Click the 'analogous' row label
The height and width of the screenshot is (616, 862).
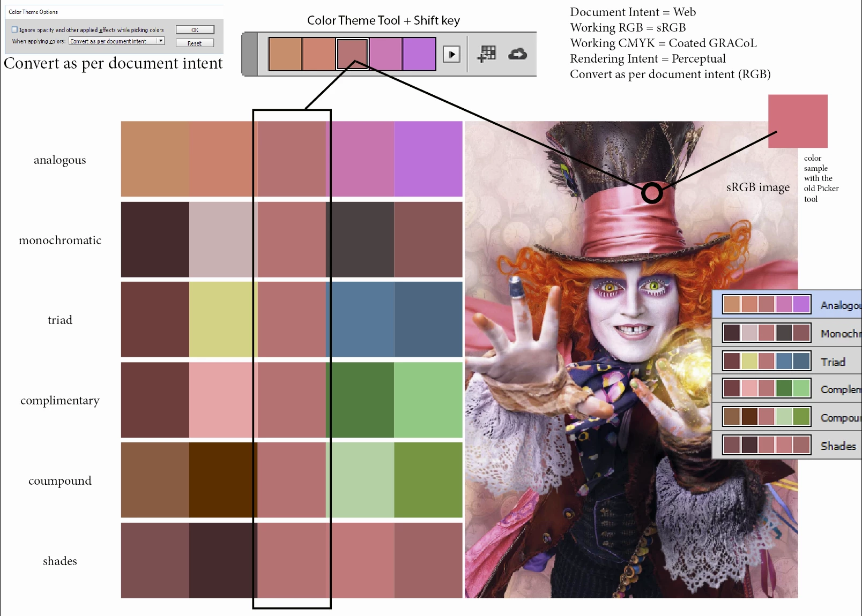pos(60,160)
